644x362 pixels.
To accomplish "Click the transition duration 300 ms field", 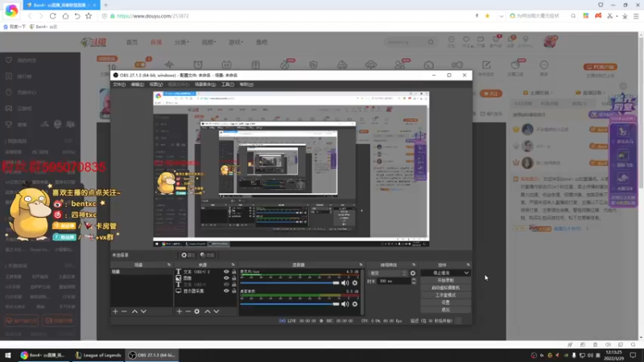I will pyautogui.click(x=394, y=281).
